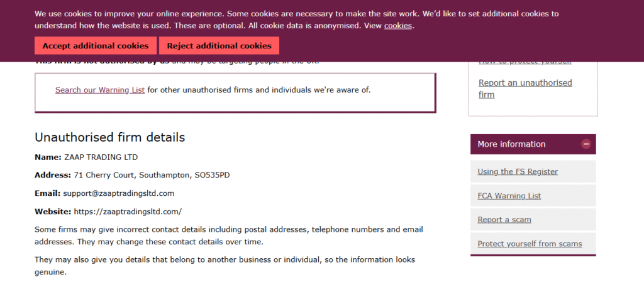The image size is (644, 284).
Task: Accept additional cookies
Action: 96,45
